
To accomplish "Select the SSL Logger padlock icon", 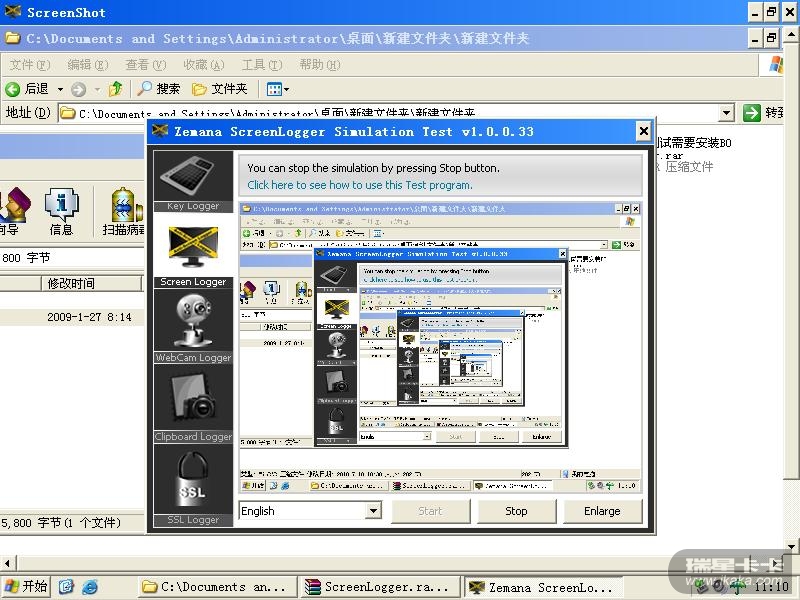I will [x=193, y=480].
